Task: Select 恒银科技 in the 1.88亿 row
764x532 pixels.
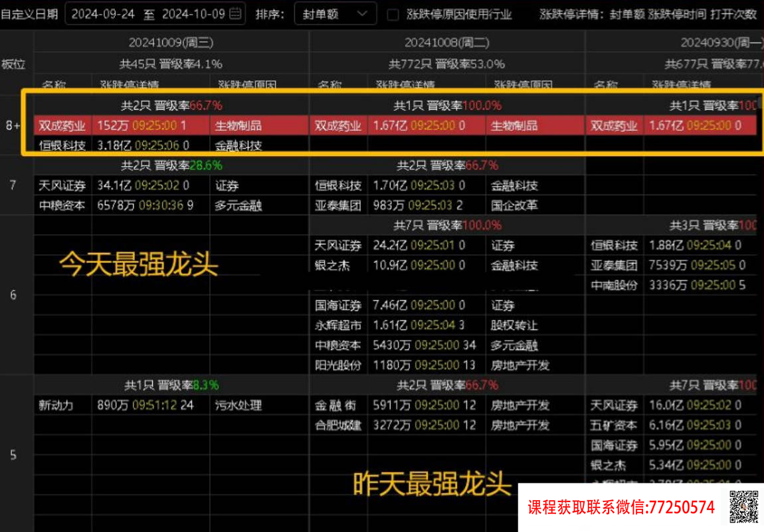Action: tap(614, 246)
